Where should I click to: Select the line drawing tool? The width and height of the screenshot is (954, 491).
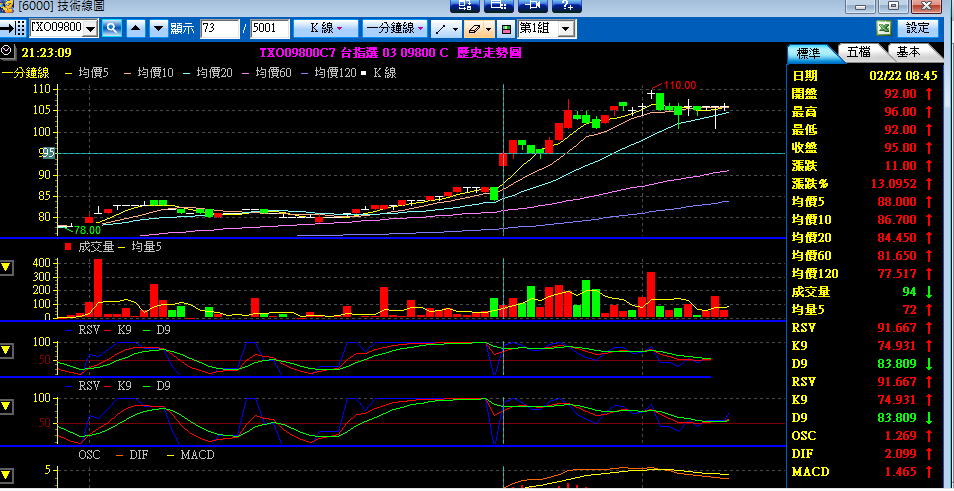(x=440, y=29)
